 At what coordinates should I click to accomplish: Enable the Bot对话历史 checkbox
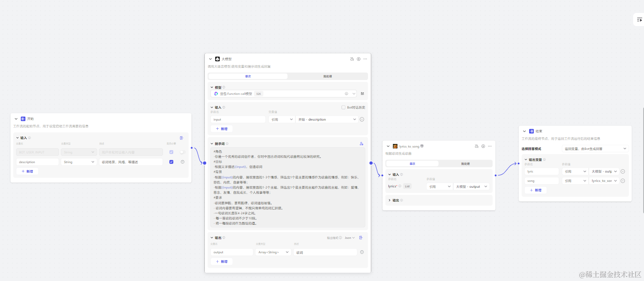pyautogui.click(x=343, y=107)
